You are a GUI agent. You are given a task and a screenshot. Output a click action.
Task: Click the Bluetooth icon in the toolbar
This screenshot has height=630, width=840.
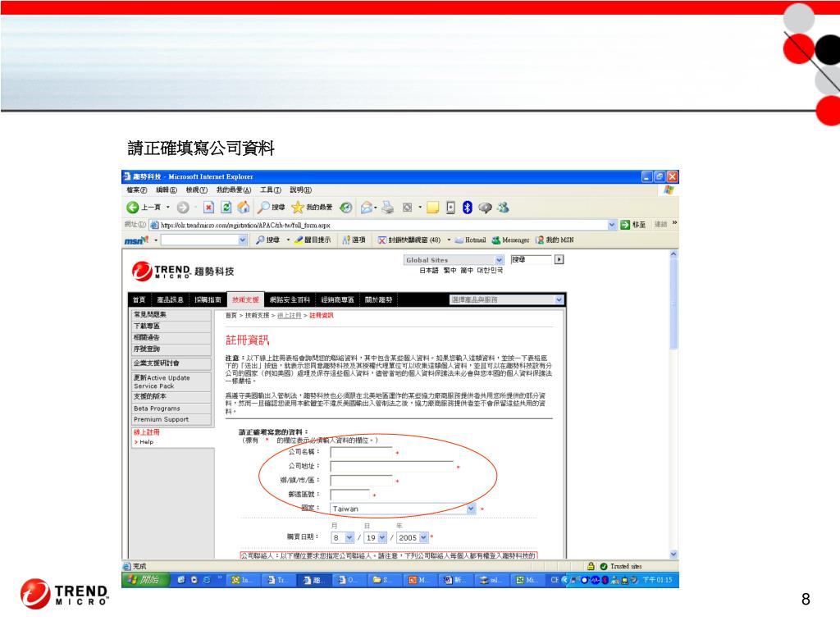click(467, 208)
